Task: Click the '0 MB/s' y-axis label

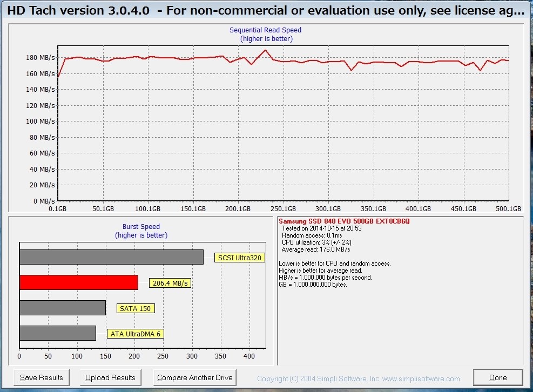Action: click(x=44, y=201)
